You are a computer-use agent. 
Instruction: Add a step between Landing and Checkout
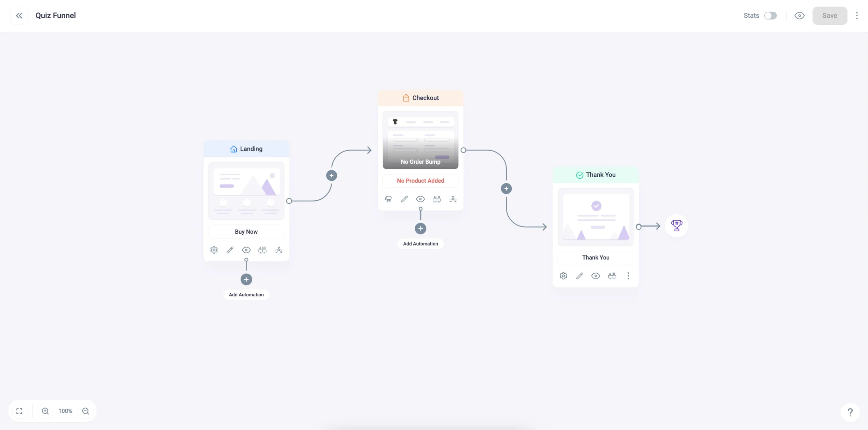[332, 176]
